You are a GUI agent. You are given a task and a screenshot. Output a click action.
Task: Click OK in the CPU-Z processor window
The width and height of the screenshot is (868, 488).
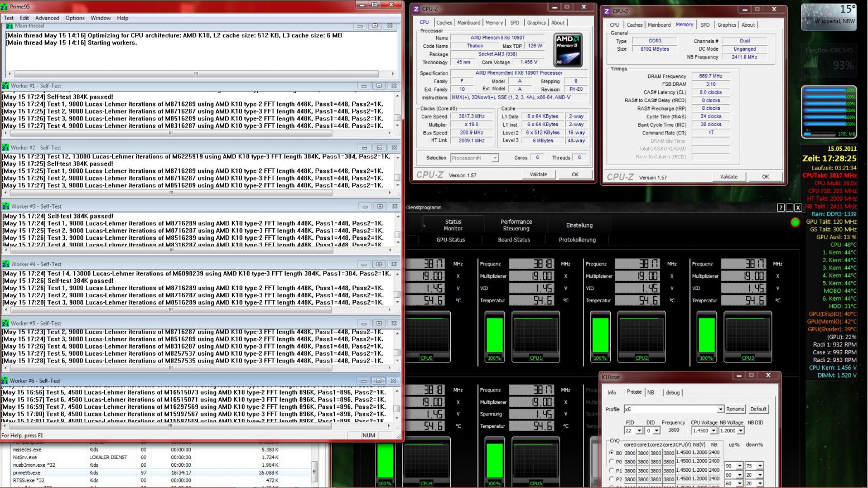575,175
